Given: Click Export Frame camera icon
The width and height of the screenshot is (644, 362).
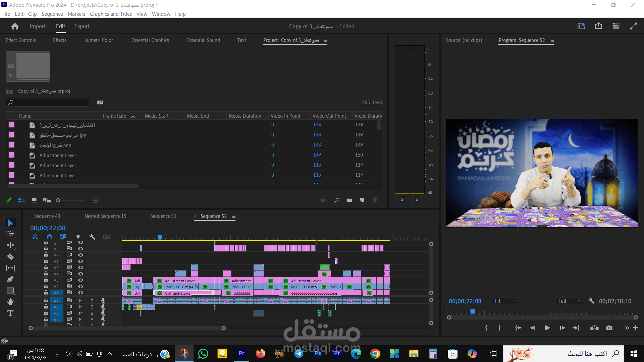Looking at the screenshot, I should click(x=609, y=328).
